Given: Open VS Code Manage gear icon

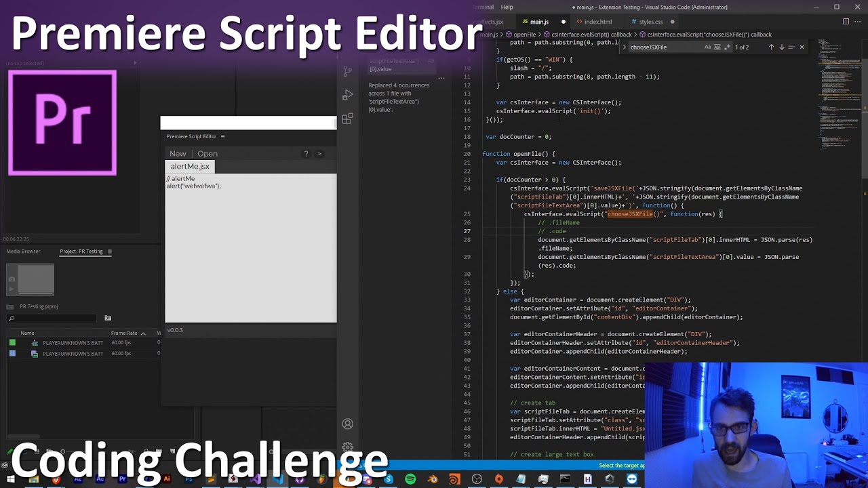Looking at the screenshot, I should [348, 447].
